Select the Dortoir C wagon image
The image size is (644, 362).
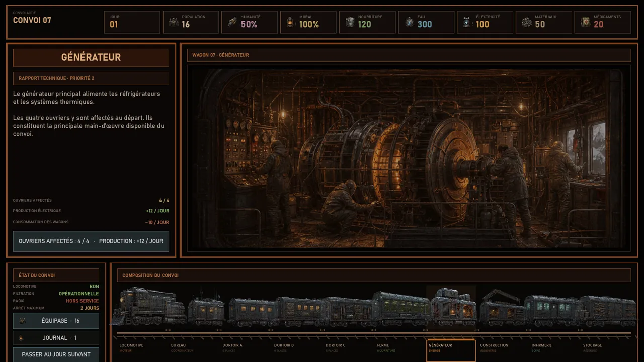pos(347,311)
